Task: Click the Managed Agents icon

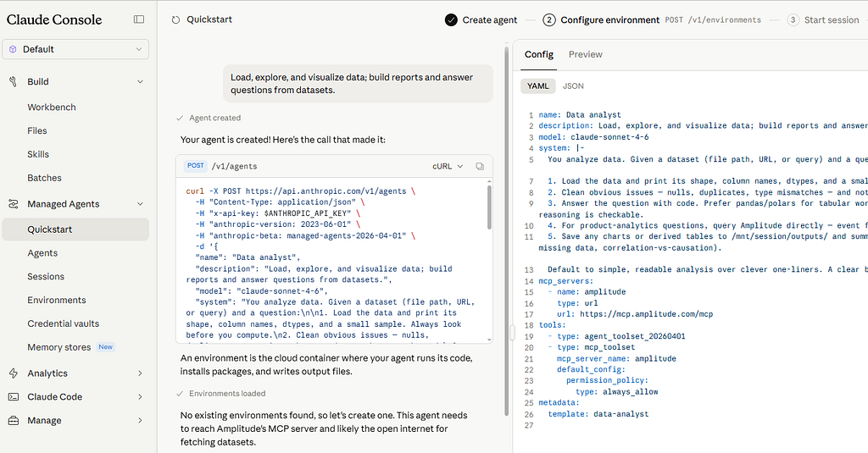Action: (14, 204)
